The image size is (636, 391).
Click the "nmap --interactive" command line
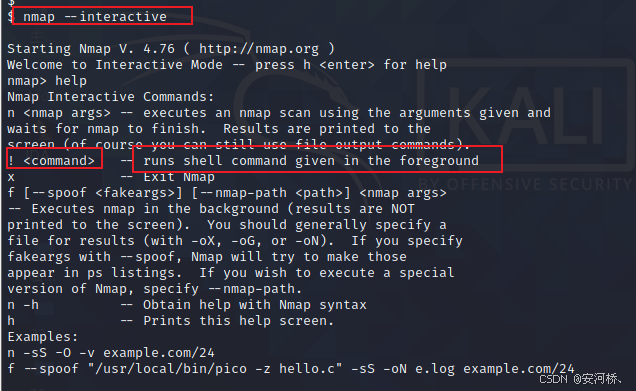click(x=95, y=17)
